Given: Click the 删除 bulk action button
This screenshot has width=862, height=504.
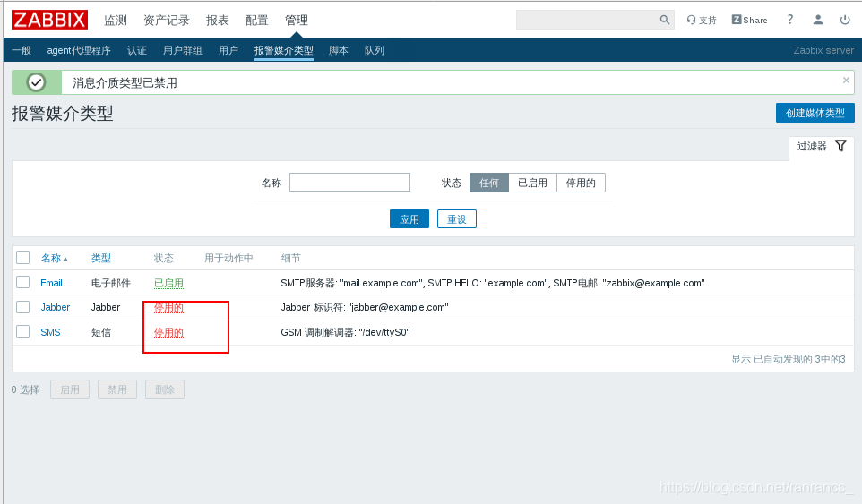Looking at the screenshot, I should click(164, 389).
